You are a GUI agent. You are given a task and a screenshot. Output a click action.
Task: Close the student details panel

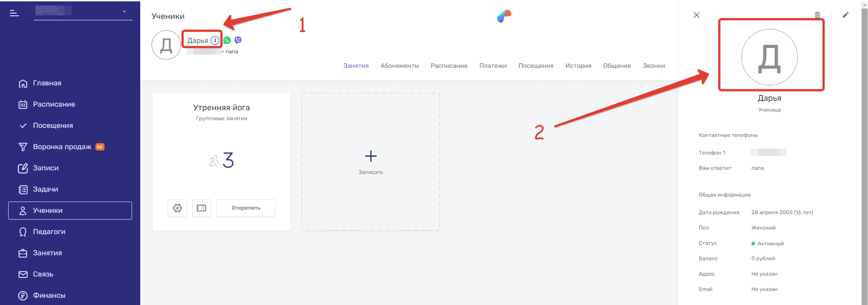pos(697,15)
